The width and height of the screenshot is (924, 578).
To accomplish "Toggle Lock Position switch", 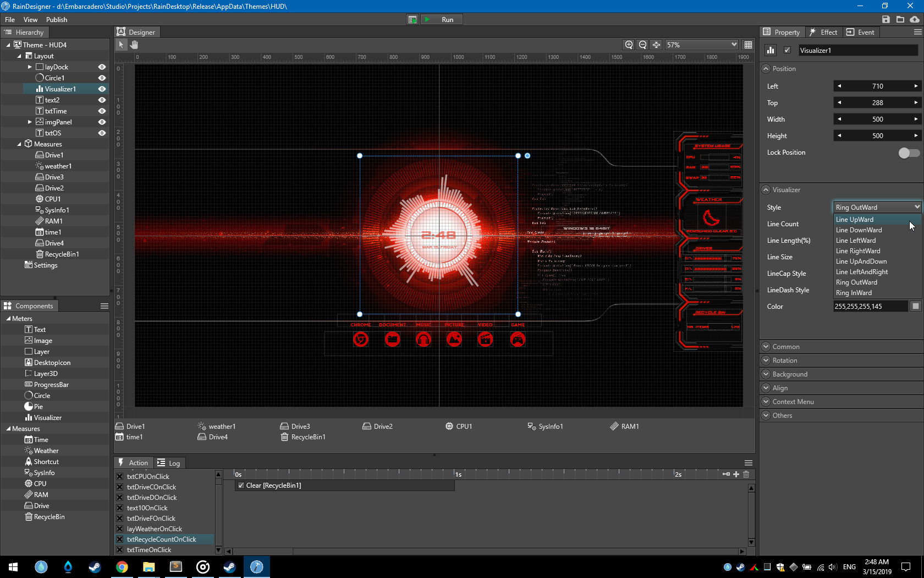I will tap(909, 153).
